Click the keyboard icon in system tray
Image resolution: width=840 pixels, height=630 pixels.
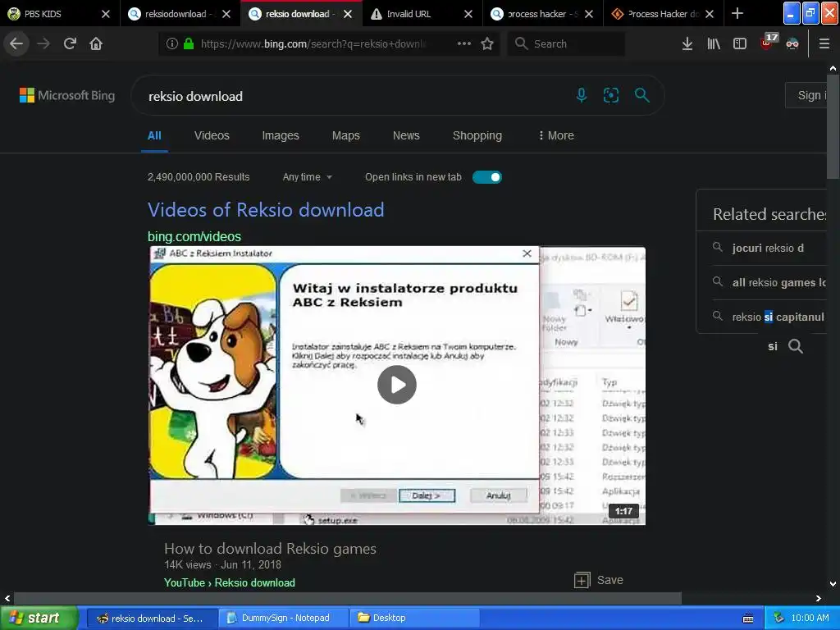tap(748, 619)
